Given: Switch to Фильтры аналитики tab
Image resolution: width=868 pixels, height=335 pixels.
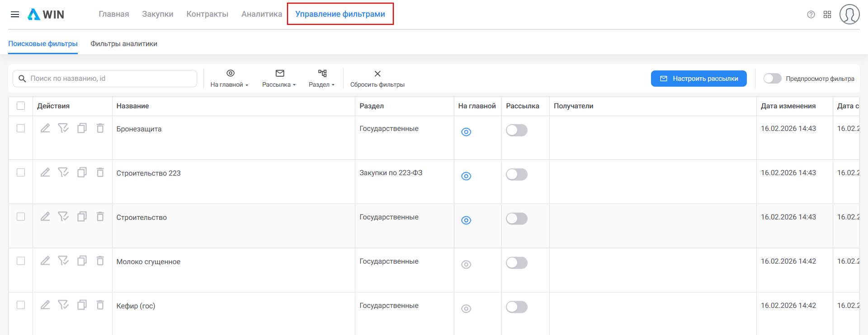Looking at the screenshot, I should 124,44.
